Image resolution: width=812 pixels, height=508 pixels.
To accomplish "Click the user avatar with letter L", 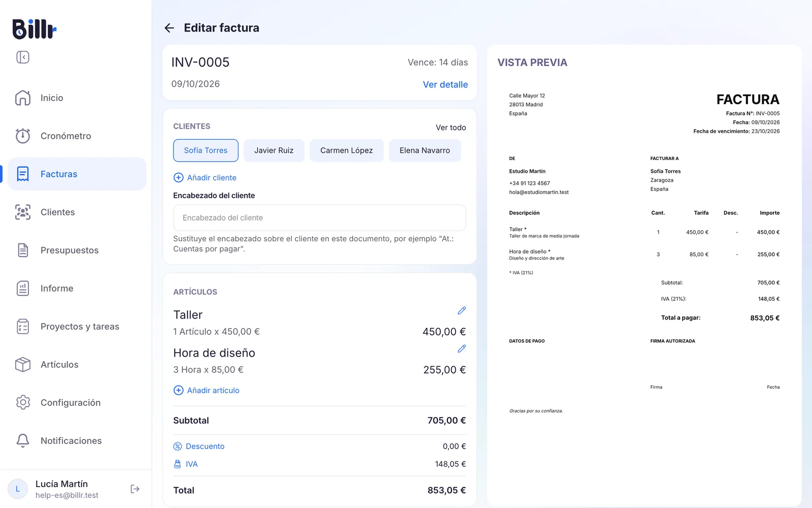I will click(x=18, y=489).
